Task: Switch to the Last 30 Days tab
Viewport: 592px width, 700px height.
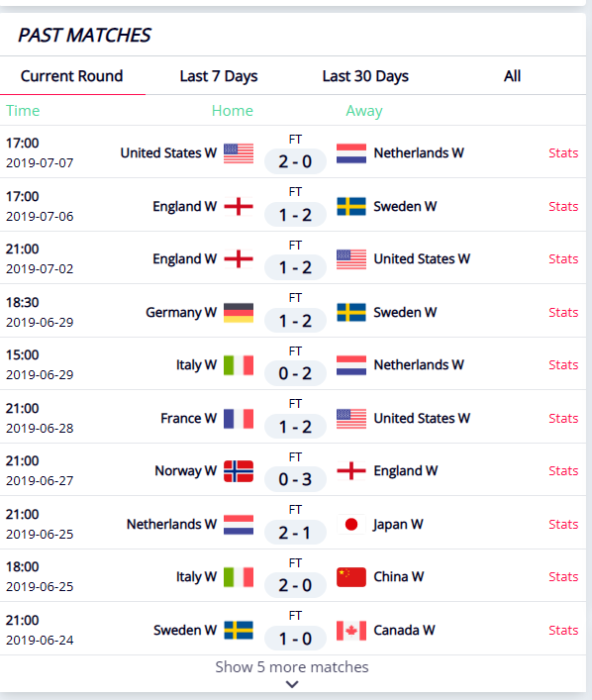Action: coord(365,76)
